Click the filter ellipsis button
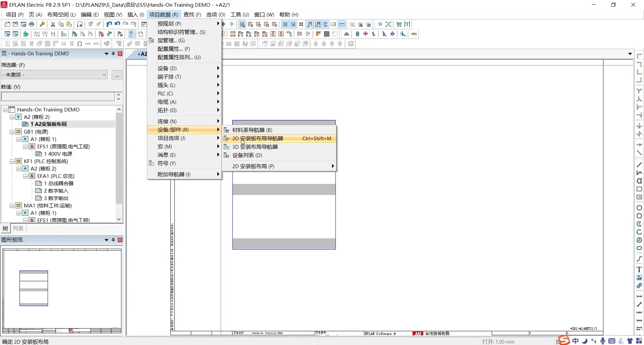This screenshot has width=644, height=345. (117, 75)
